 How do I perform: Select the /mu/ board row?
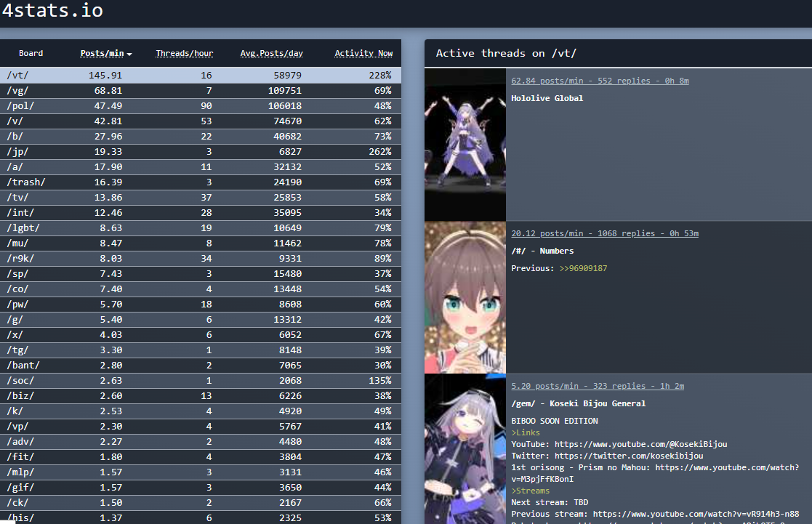[x=201, y=243]
